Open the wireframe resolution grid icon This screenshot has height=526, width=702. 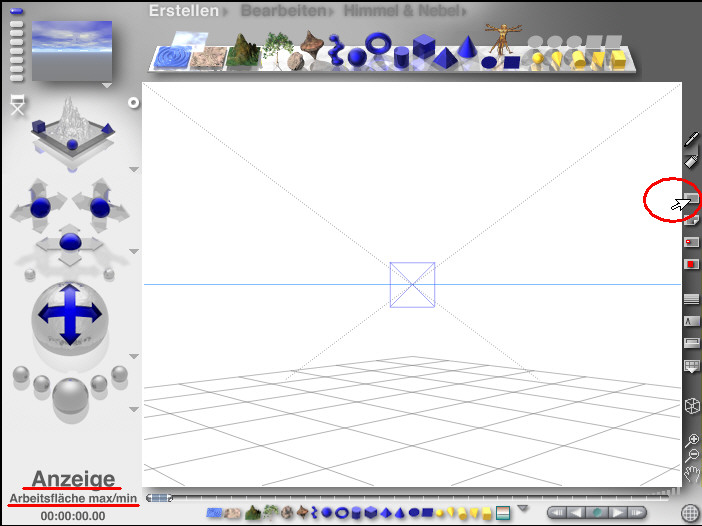coord(692,366)
